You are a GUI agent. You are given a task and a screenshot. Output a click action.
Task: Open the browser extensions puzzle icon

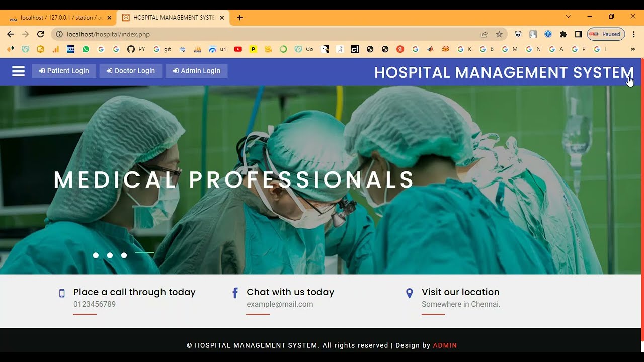coord(563,34)
